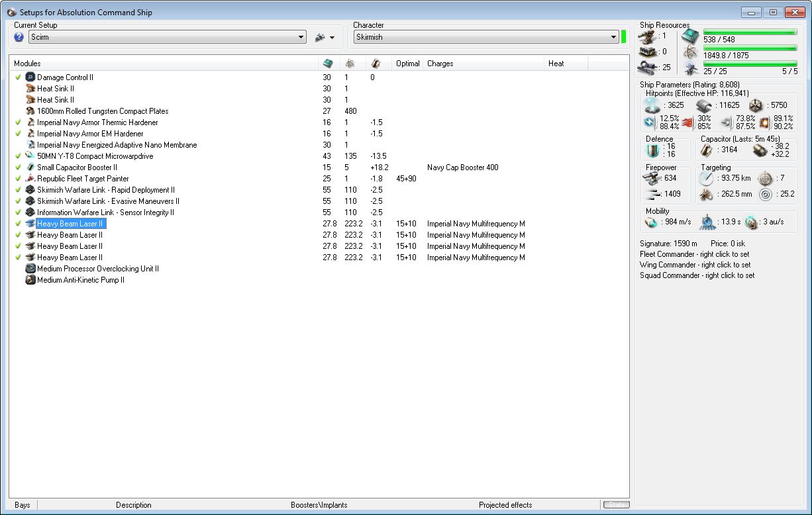
Task: Sort by the powergrid column header icon
Action: point(350,64)
